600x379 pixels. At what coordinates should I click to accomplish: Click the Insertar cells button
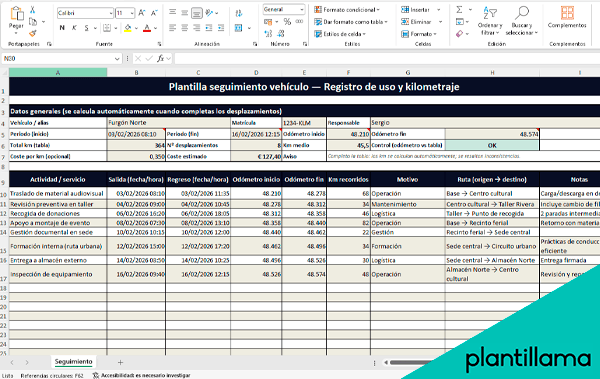pos(416,10)
